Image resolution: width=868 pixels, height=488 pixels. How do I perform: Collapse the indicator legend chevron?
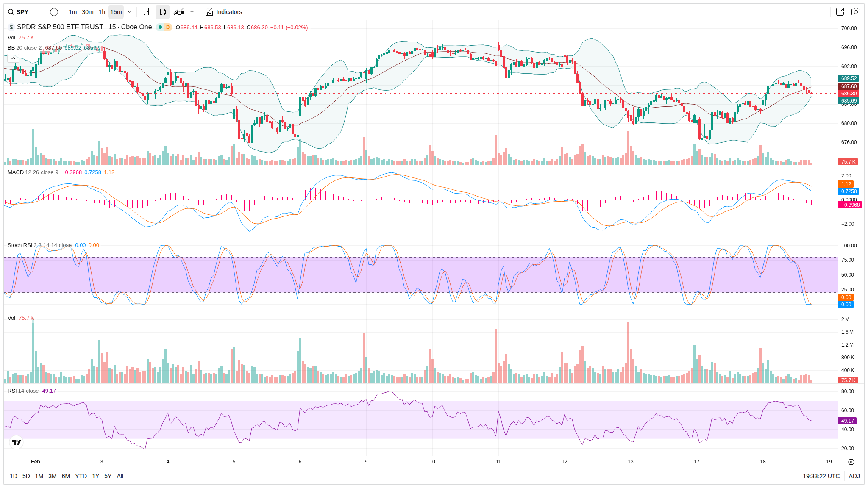pos(13,58)
